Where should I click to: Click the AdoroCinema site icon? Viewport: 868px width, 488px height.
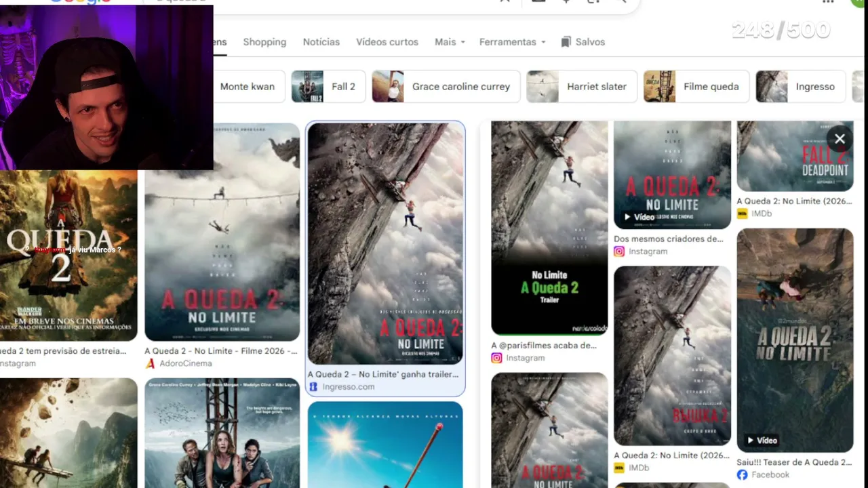(x=150, y=363)
